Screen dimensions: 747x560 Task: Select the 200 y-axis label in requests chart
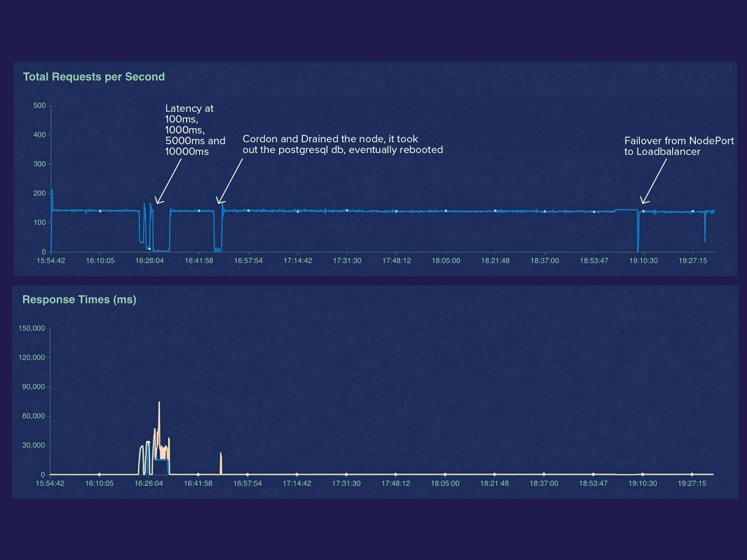point(39,193)
